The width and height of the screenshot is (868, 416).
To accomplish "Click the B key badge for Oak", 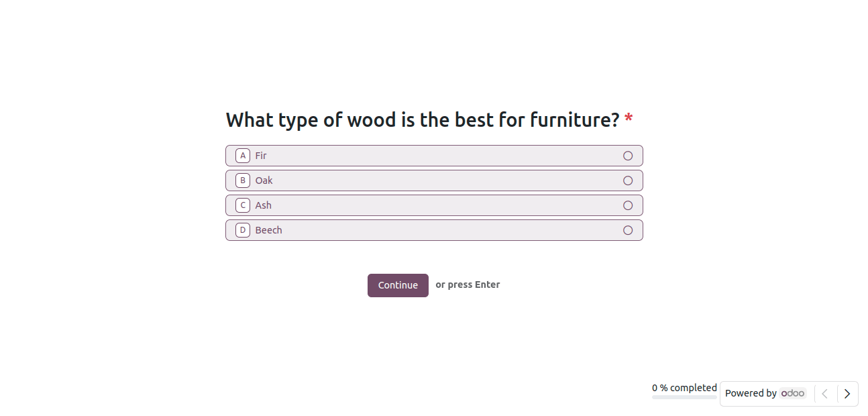I will click(x=243, y=180).
